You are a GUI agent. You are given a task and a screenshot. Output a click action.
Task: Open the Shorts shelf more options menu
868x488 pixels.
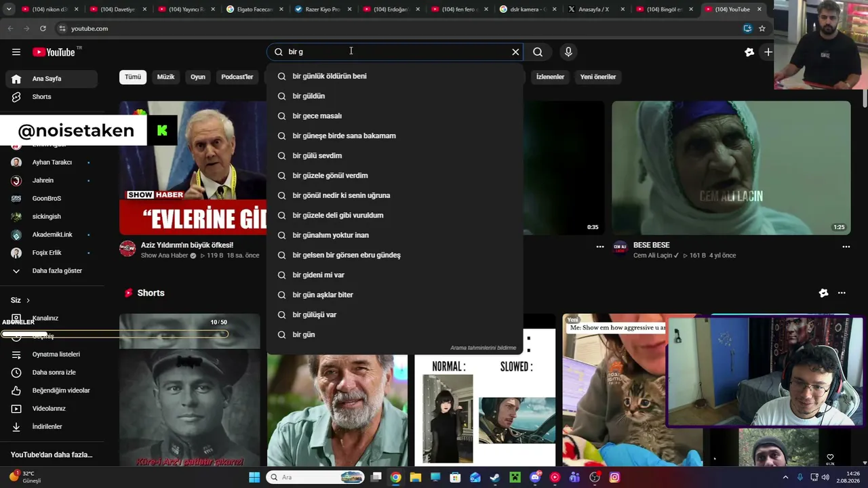pyautogui.click(x=842, y=293)
